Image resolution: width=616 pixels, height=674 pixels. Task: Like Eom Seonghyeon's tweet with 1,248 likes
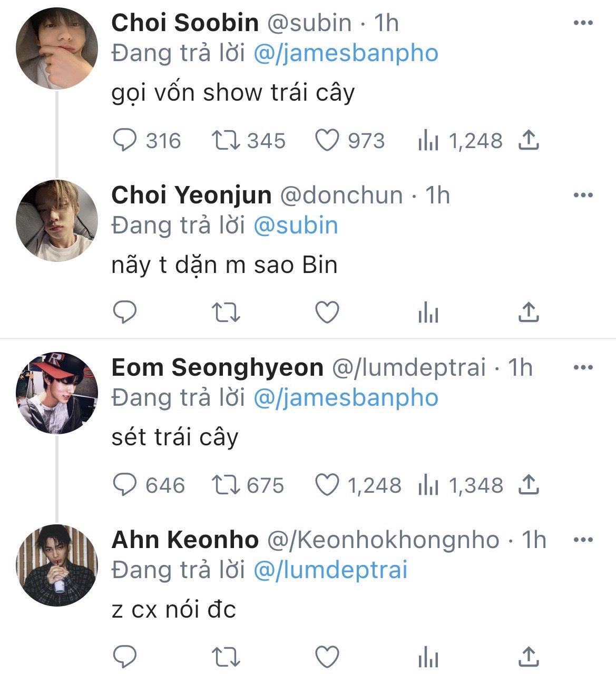327,485
